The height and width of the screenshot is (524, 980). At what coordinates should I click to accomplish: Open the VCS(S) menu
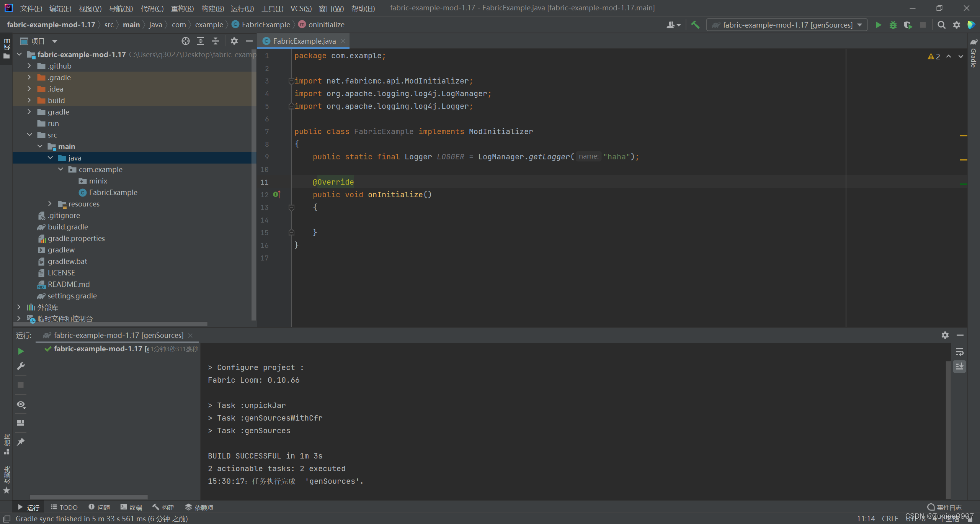tap(301, 8)
